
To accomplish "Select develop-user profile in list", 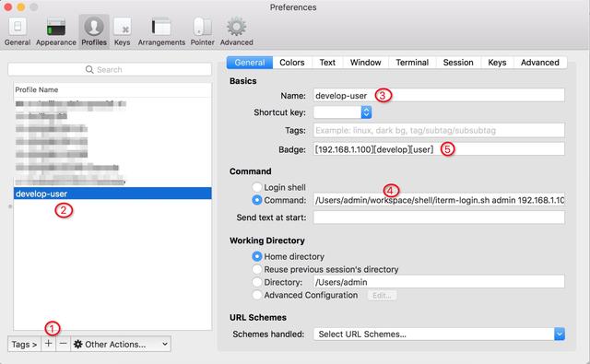I will click(x=112, y=194).
